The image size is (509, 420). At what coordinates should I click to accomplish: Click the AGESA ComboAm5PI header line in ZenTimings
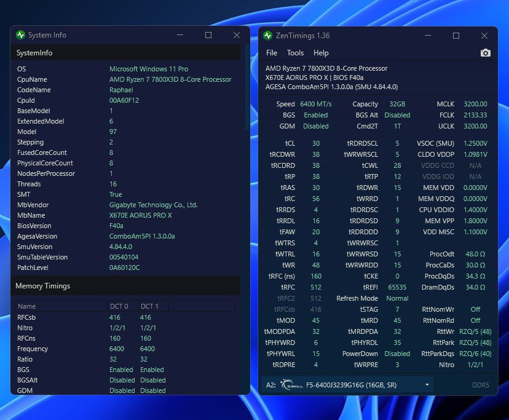point(331,87)
